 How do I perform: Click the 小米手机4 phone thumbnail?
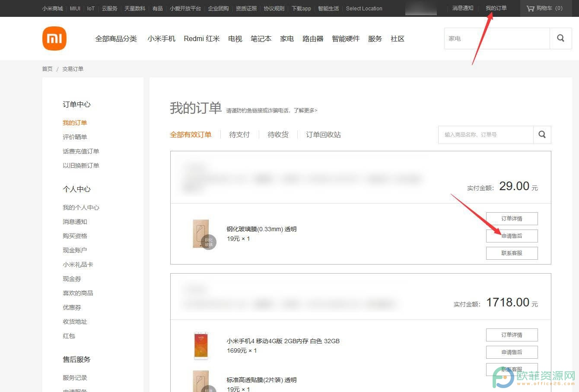tap(201, 345)
